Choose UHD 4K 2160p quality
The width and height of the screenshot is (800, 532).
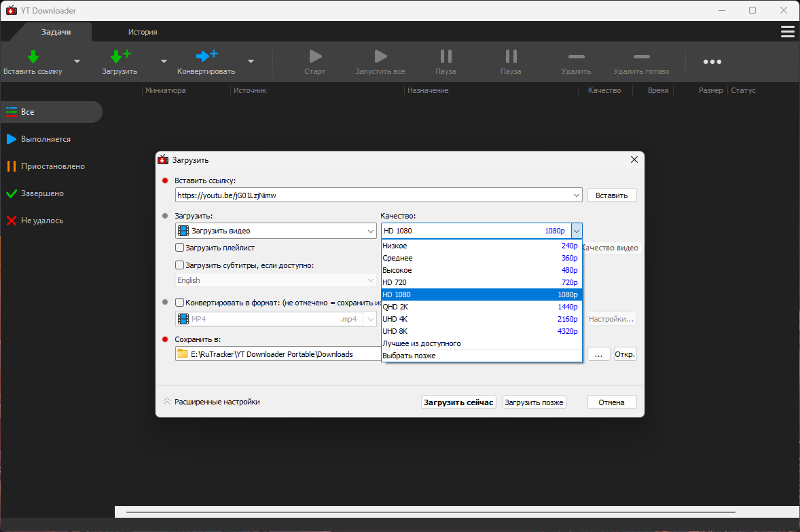point(481,319)
